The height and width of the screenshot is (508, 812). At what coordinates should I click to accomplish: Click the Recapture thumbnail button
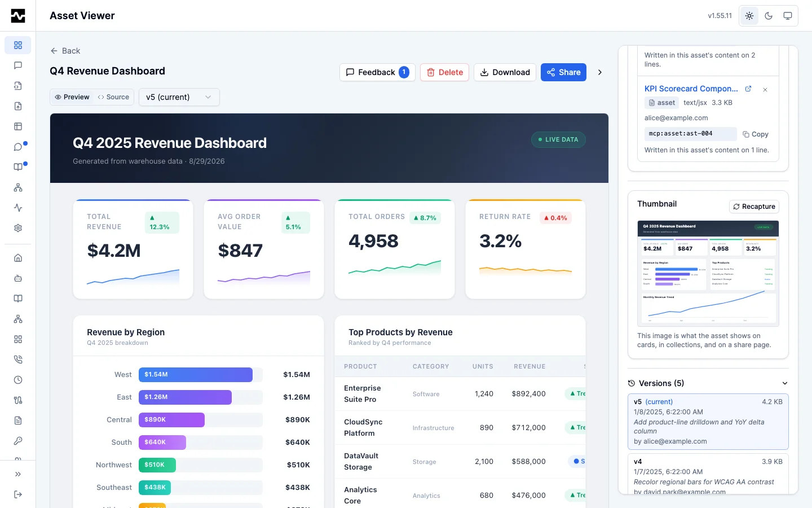(754, 207)
